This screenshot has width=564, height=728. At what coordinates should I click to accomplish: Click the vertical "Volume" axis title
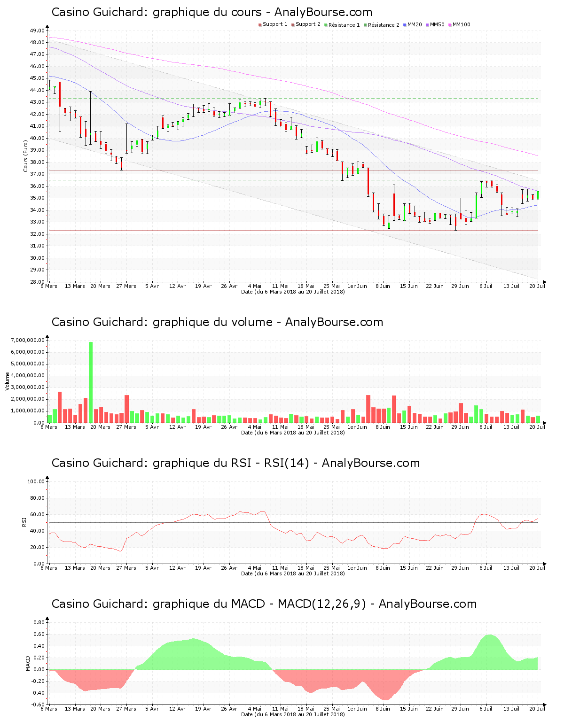pyautogui.click(x=7, y=381)
